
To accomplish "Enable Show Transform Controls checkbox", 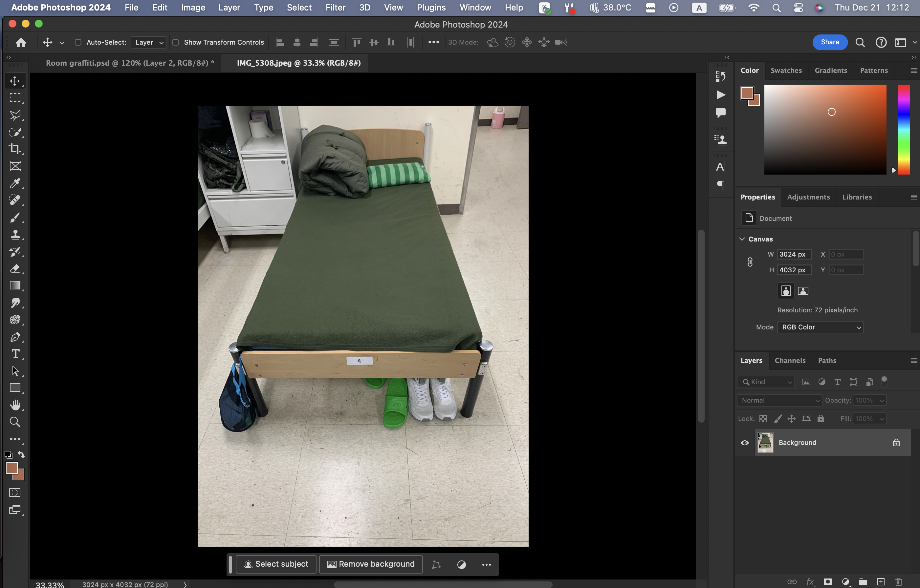I will click(176, 42).
